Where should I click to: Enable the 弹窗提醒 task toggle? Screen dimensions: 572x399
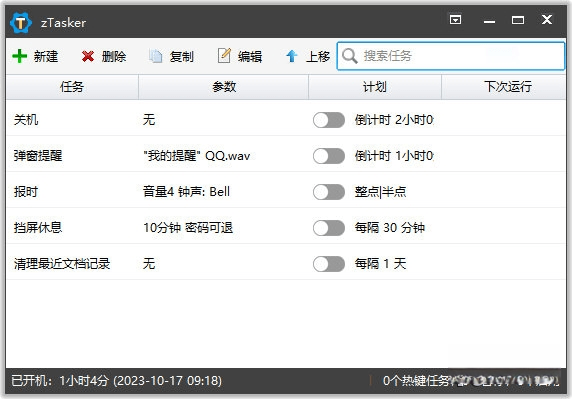[x=329, y=156]
